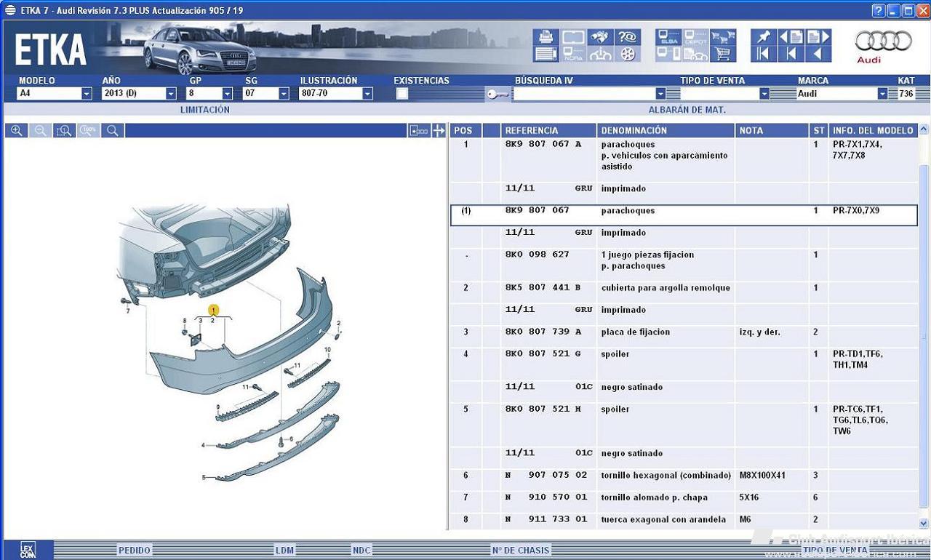Viewport: 931px width, 560px height.
Task: Click the printer icon in the toolbar
Action: click(546, 37)
